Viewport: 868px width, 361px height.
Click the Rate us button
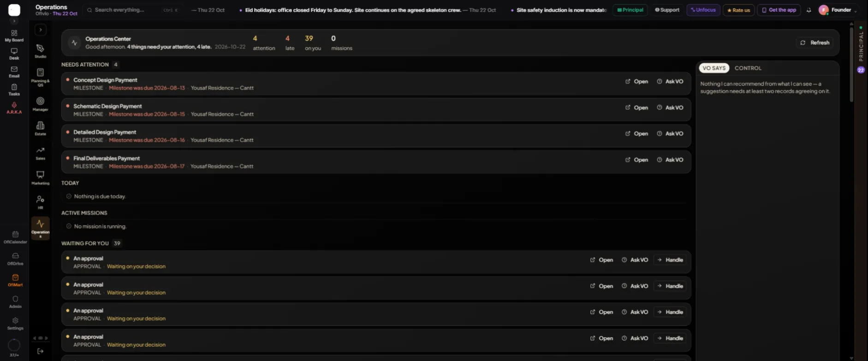click(738, 10)
